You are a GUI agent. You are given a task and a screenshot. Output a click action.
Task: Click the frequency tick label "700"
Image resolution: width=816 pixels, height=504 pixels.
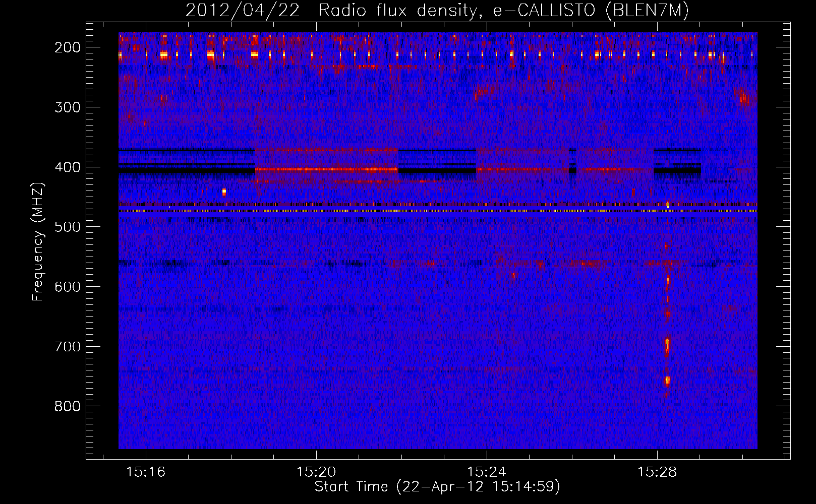pyautogui.click(x=68, y=347)
